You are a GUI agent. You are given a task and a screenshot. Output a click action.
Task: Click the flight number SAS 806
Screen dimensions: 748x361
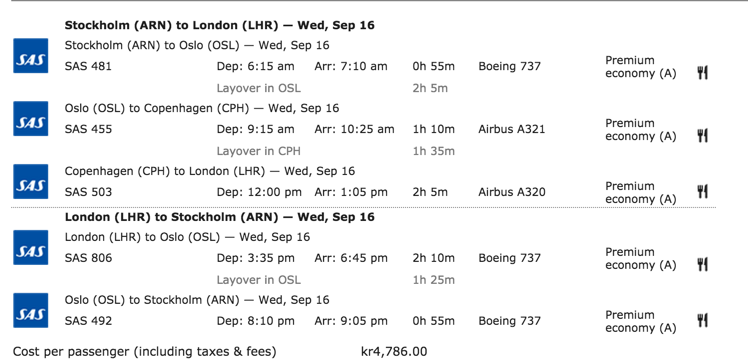click(88, 258)
